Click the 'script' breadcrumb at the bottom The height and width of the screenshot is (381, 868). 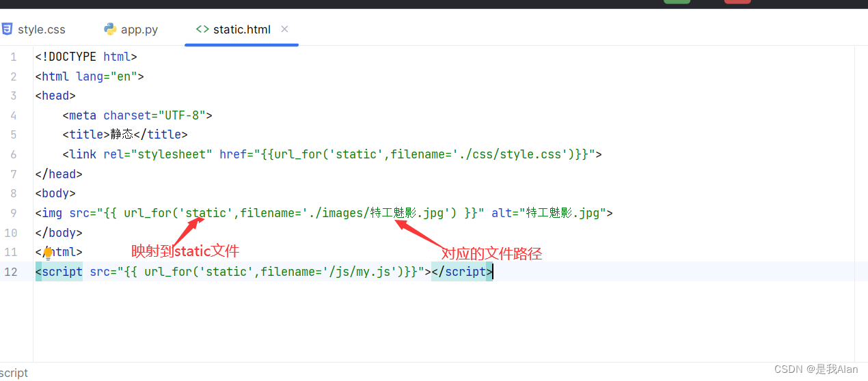pyautogui.click(x=14, y=373)
